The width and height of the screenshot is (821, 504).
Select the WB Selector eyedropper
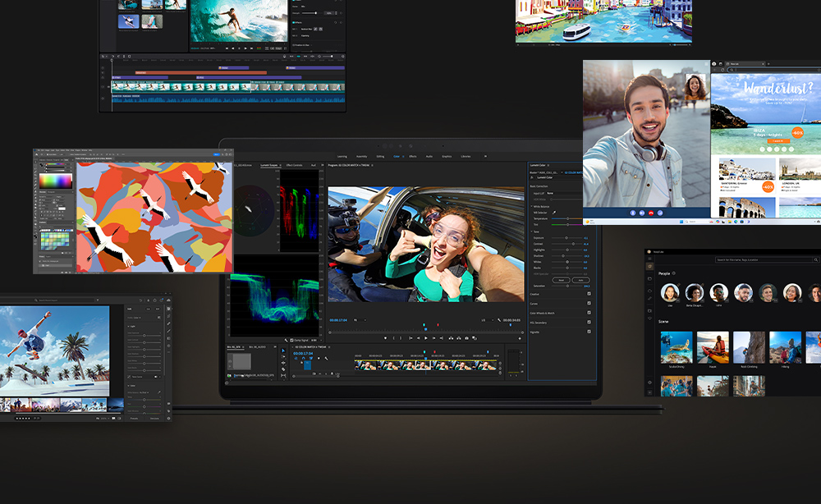click(x=554, y=212)
